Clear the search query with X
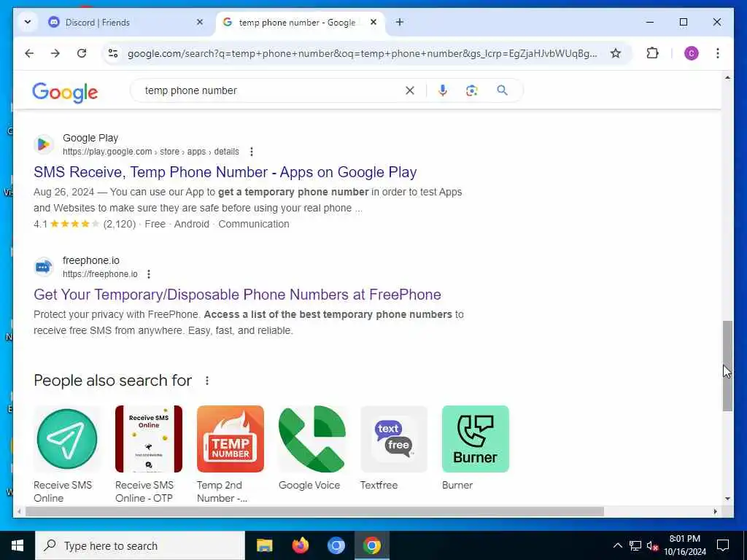 410,90
